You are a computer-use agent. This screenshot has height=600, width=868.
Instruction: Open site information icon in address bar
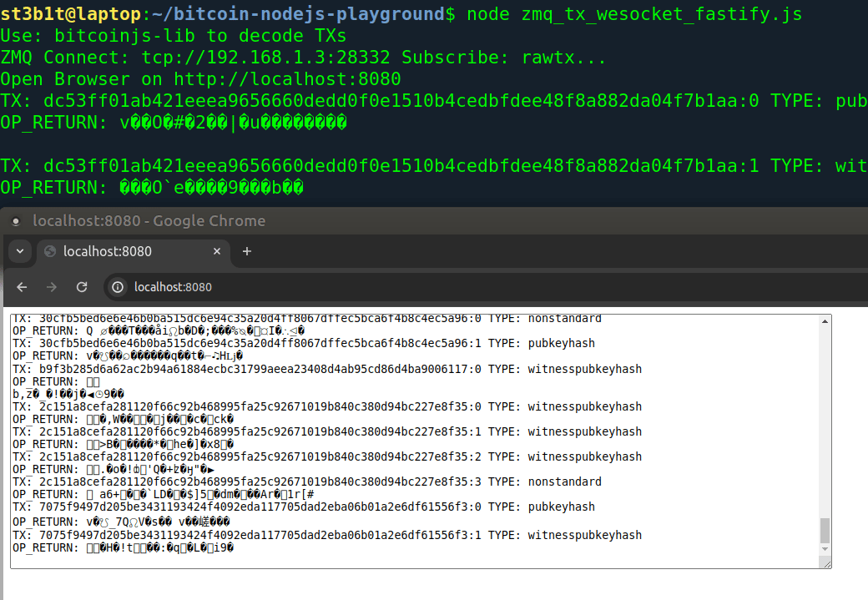[118, 287]
